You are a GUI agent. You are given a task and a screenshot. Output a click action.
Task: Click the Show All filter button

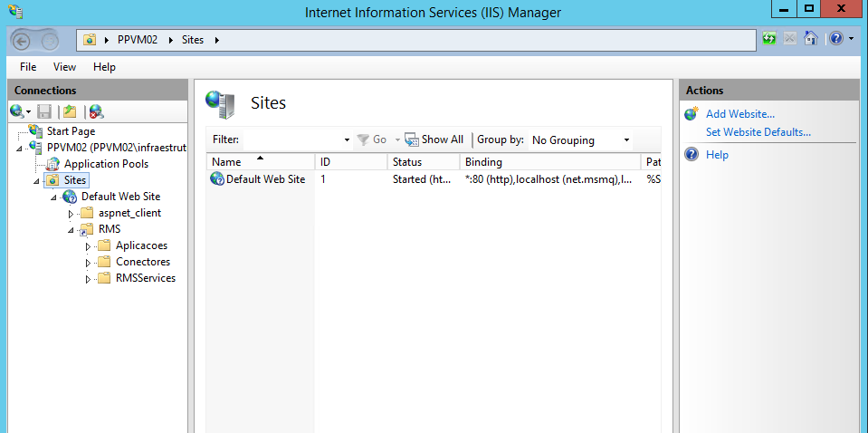tap(434, 140)
